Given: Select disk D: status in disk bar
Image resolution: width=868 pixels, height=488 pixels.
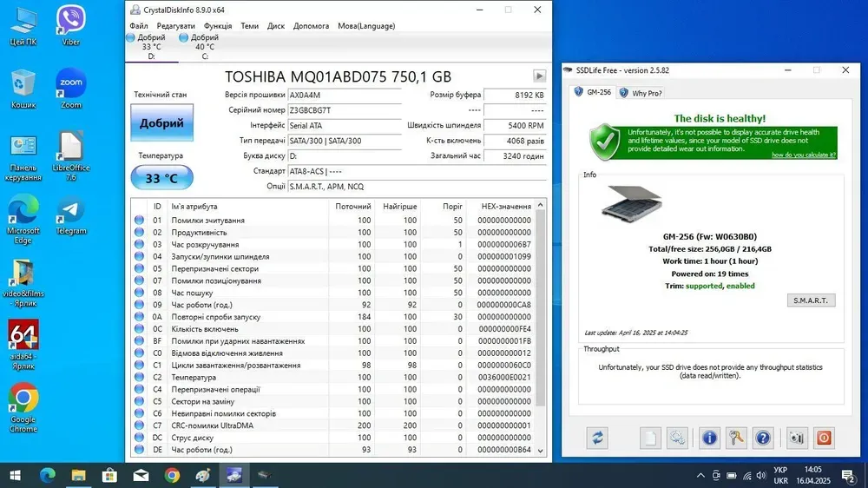Looking at the screenshot, I should [150, 47].
